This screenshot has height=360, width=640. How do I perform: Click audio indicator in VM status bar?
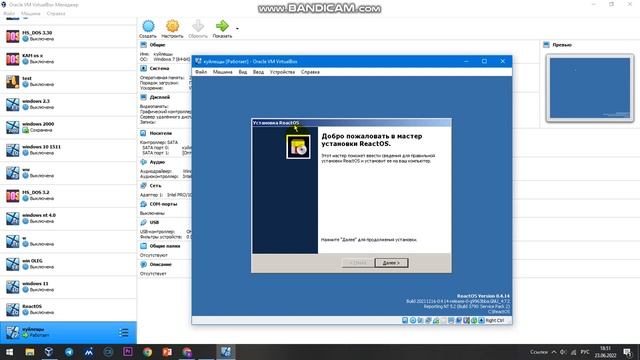pyautogui.click(x=420, y=320)
